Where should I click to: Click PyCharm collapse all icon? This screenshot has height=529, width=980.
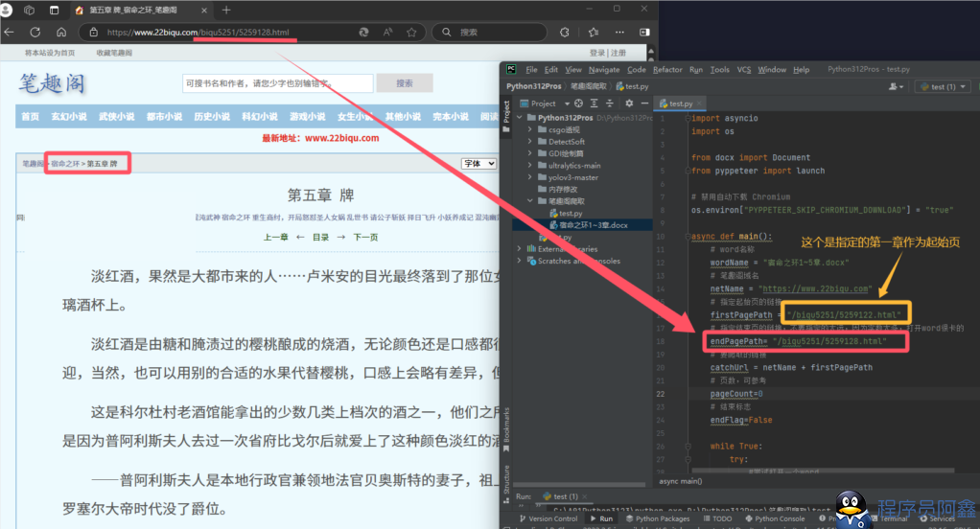pos(609,103)
